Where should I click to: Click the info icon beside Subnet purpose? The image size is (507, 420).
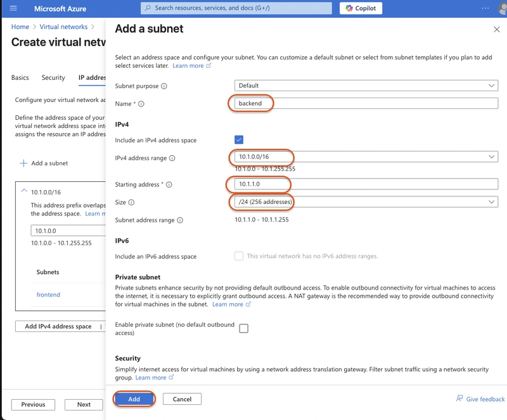tap(164, 86)
